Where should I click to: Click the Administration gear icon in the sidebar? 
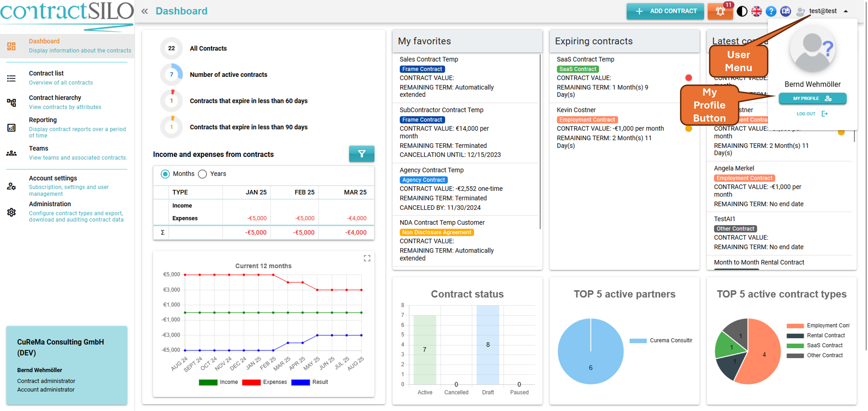coord(11,212)
